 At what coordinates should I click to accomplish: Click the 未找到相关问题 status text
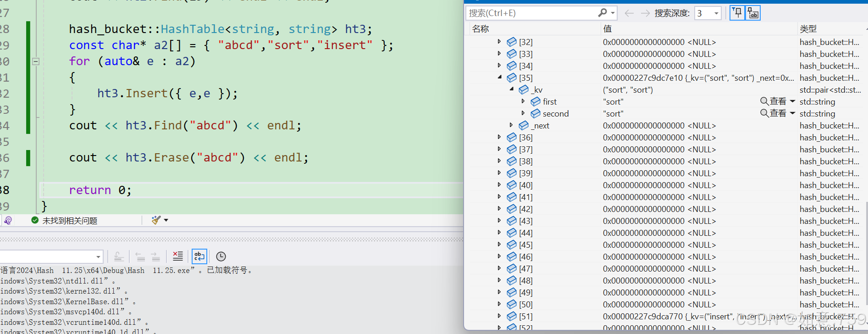click(x=70, y=221)
